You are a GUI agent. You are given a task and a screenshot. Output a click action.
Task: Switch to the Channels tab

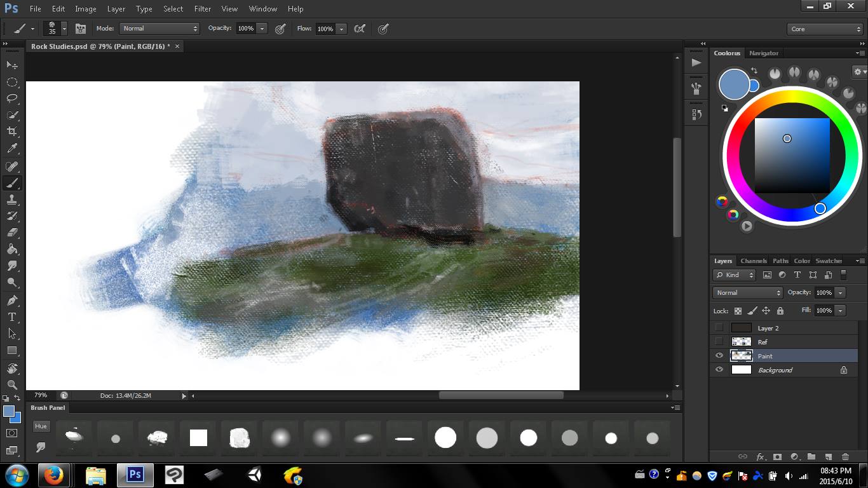(753, 261)
